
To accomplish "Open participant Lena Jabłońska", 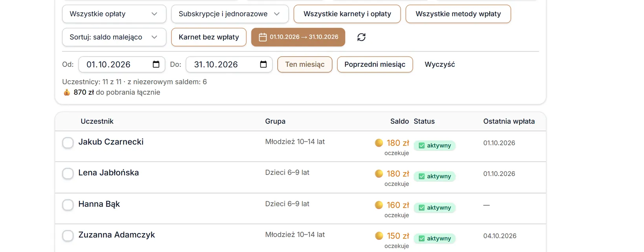I will tap(108, 173).
